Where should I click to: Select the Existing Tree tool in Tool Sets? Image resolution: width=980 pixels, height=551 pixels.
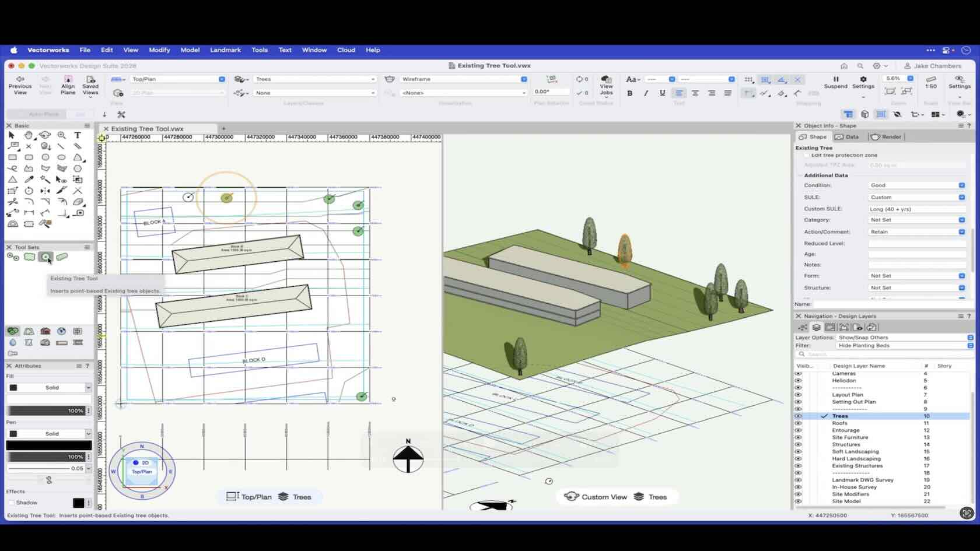[45, 257]
